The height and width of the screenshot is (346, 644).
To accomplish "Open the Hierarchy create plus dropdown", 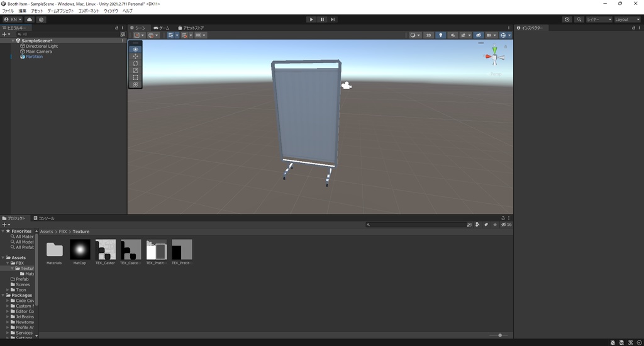I will tap(6, 35).
